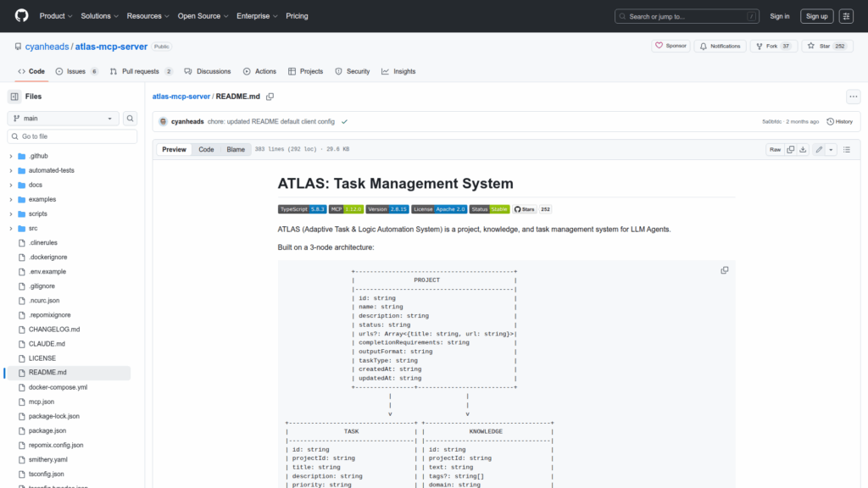Select the Preview view tab

pos(174,149)
